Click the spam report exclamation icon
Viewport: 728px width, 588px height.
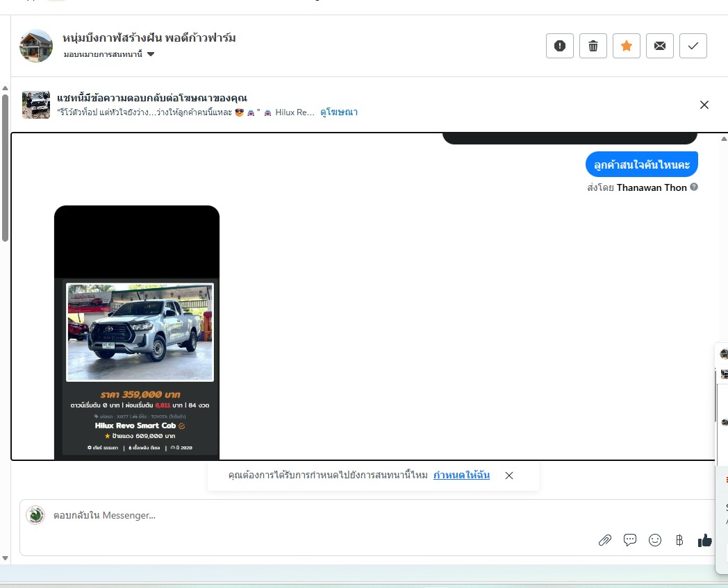[x=560, y=46]
